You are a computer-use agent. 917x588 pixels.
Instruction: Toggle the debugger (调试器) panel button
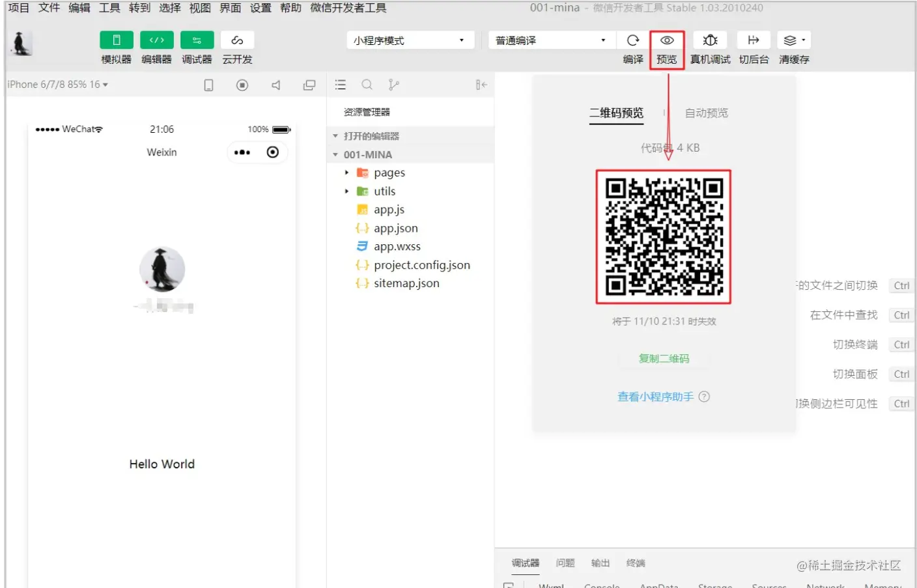[x=197, y=40]
